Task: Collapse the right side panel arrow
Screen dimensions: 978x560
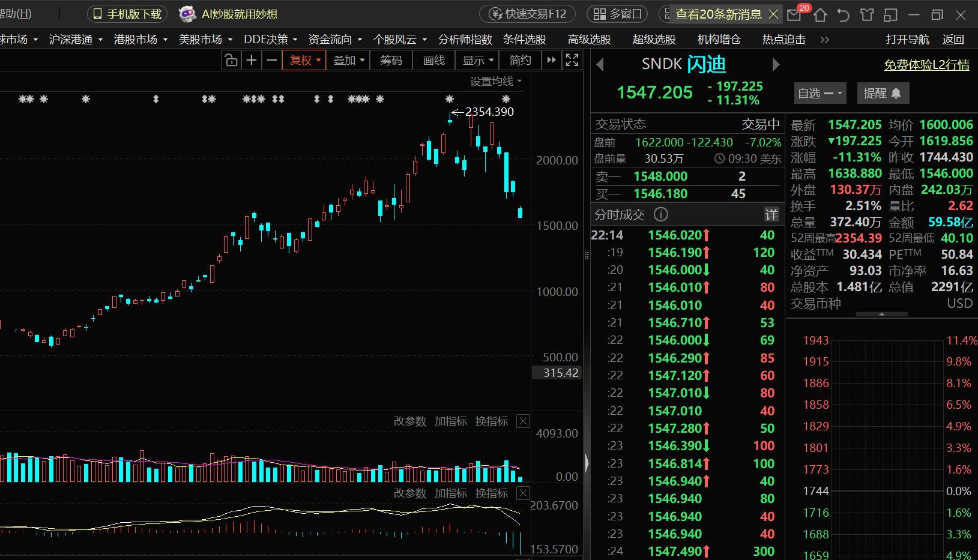Action: coord(587,462)
